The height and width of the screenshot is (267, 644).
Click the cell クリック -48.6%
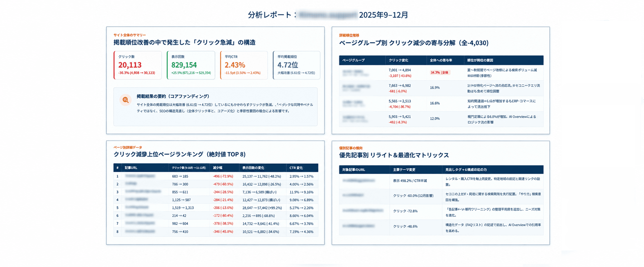click(x=405, y=227)
